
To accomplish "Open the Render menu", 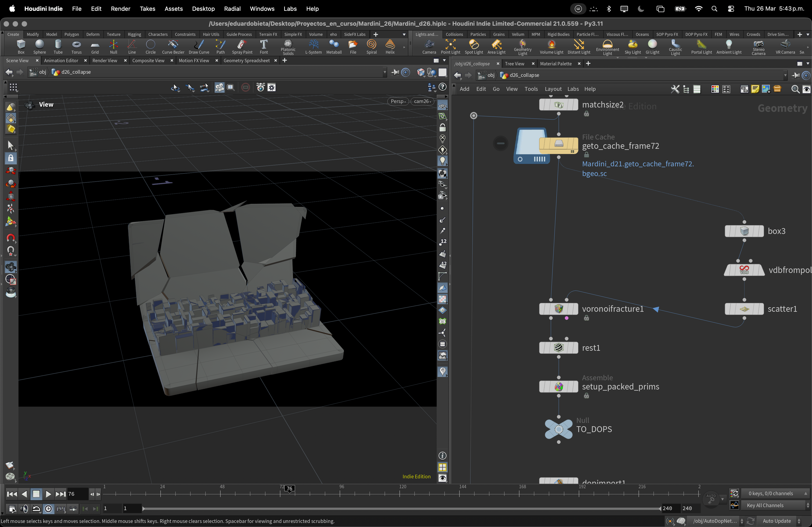I will click(120, 9).
